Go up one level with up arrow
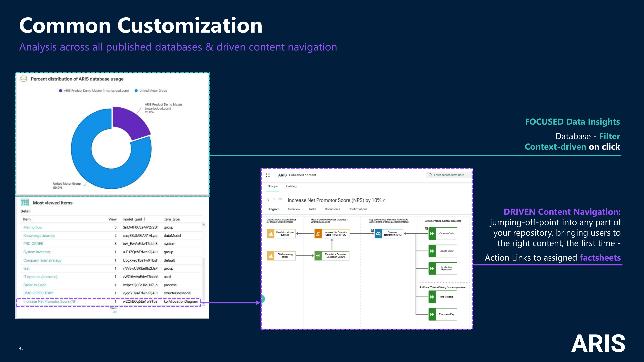This screenshot has width=644, height=362. point(280,200)
